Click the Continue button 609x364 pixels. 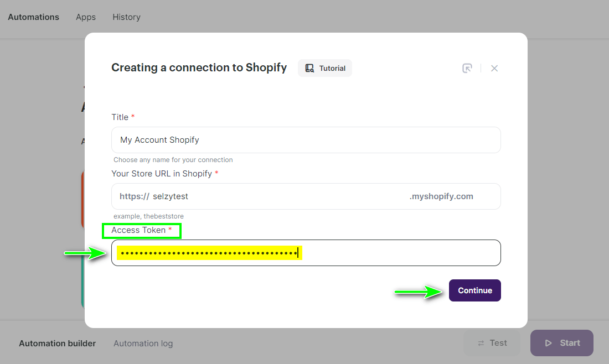pos(474,290)
